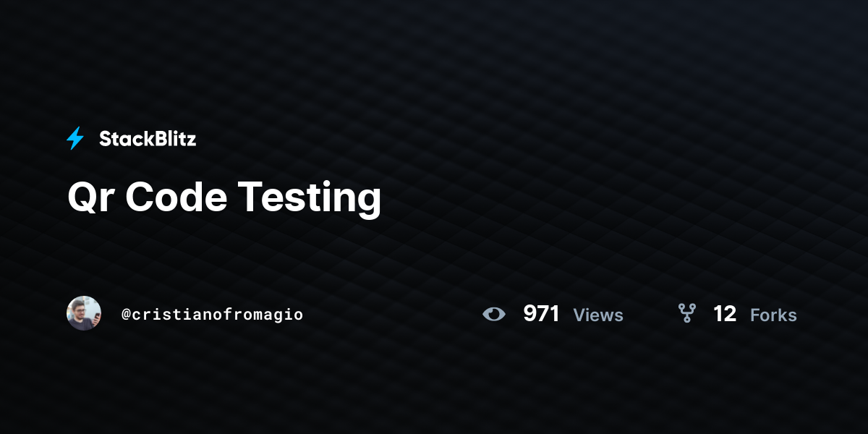Open the Qr Code Testing project title
Viewport: 868px width, 434px height.
(x=224, y=196)
